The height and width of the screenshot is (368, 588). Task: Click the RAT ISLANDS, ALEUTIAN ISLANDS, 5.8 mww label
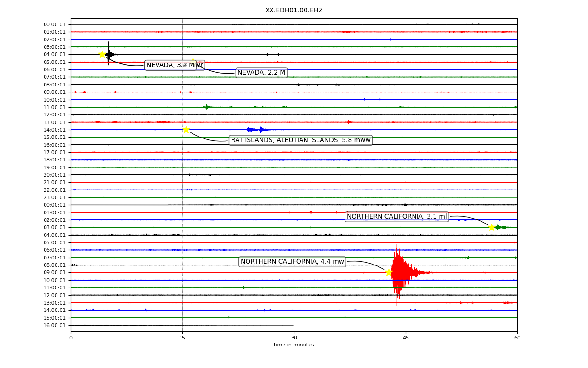click(x=300, y=140)
